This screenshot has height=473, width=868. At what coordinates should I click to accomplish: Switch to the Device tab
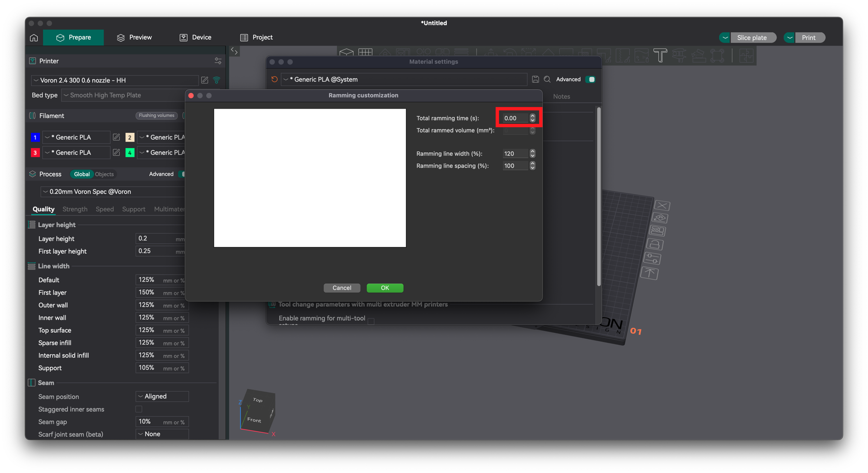coord(195,37)
